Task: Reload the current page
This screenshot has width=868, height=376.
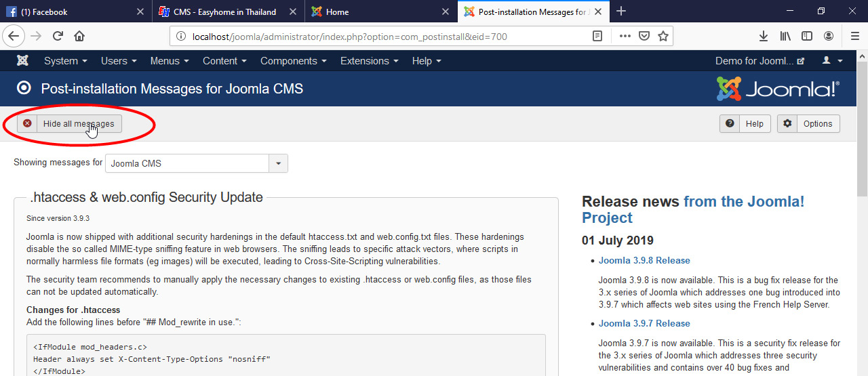Action: (x=58, y=36)
